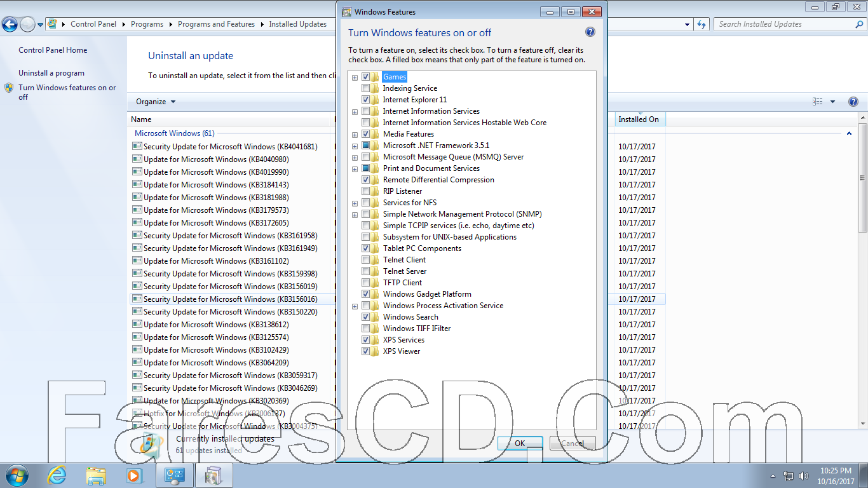868x488 pixels.
Task: Expand the Print and Document Services node
Action: 355,169
